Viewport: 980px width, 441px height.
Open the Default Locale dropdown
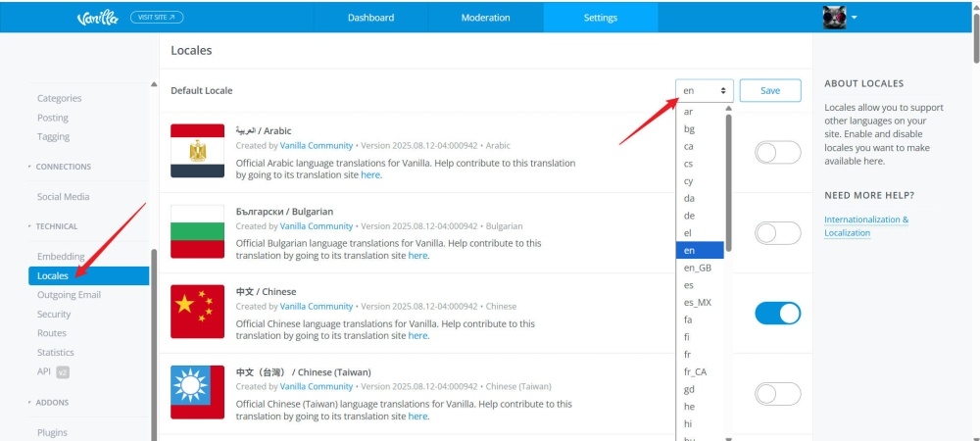pos(704,90)
